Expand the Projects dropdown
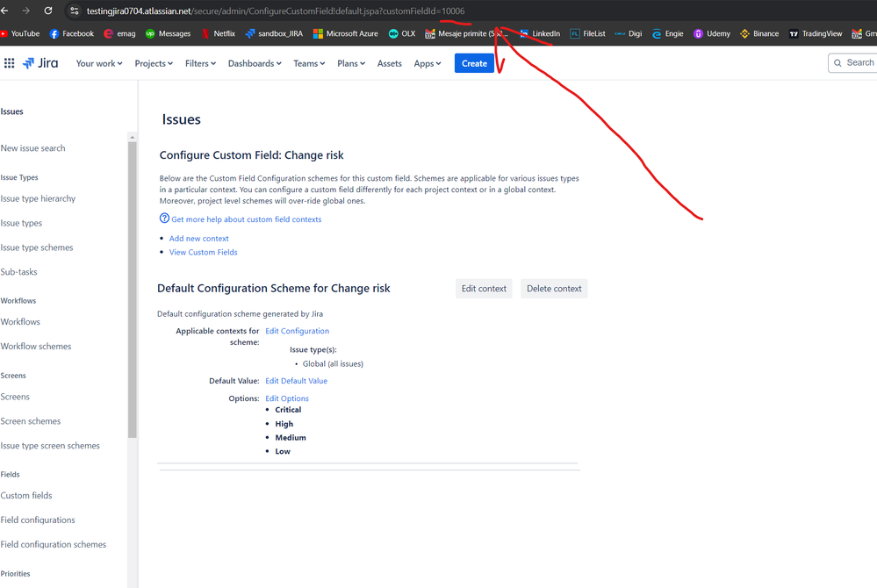Image resolution: width=877 pixels, height=588 pixels. (x=154, y=64)
